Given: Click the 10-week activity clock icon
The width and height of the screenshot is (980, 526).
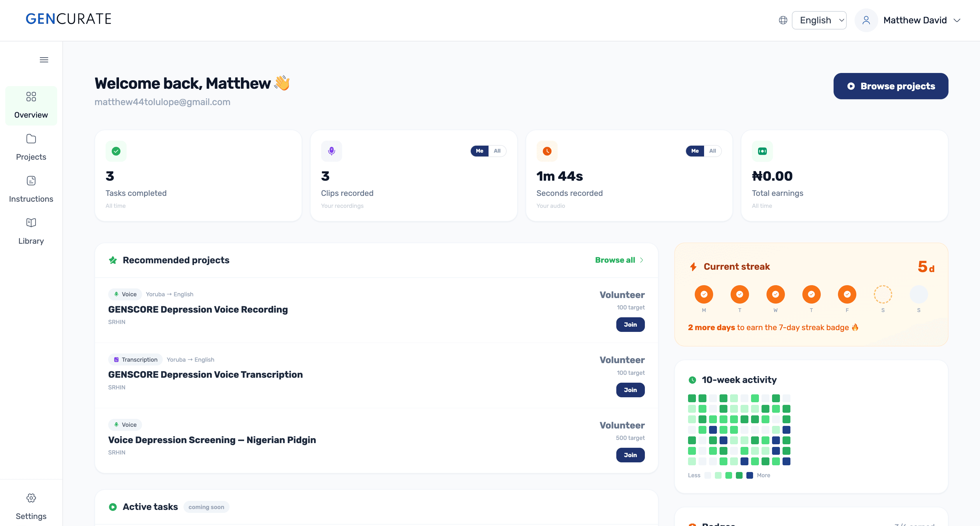Looking at the screenshot, I should pyautogui.click(x=692, y=380).
